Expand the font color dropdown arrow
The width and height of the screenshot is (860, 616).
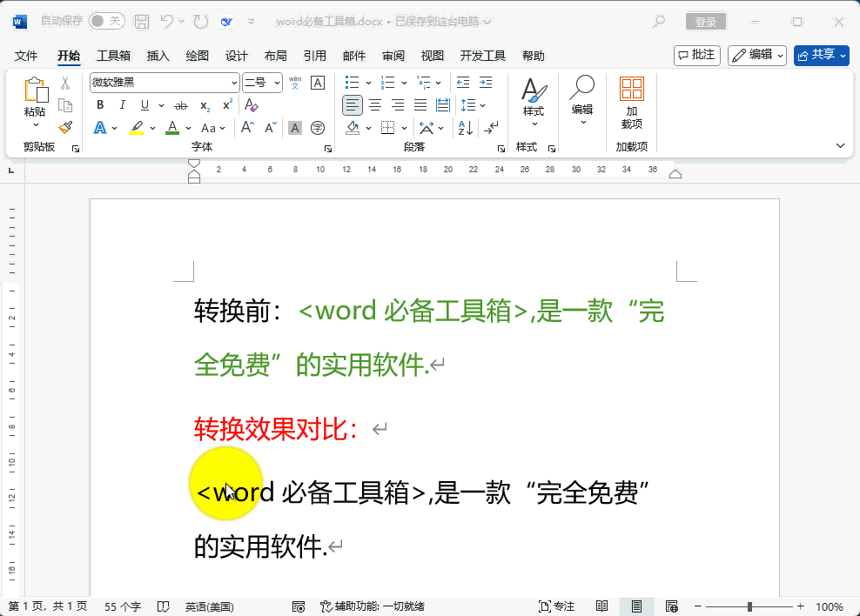pyautogui.click(x=189, y=128)
